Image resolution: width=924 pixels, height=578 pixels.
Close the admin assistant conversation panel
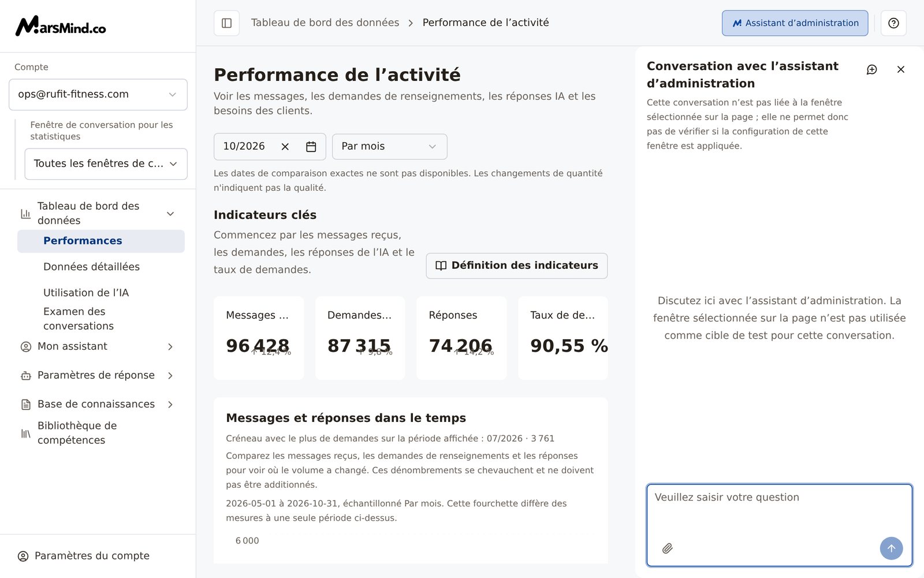901,69
